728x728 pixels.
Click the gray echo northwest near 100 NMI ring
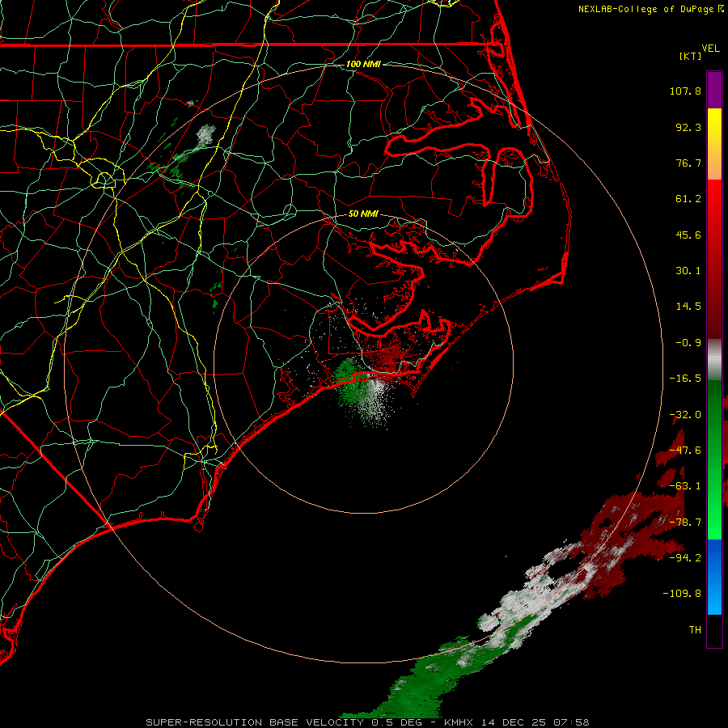[205, 134]
